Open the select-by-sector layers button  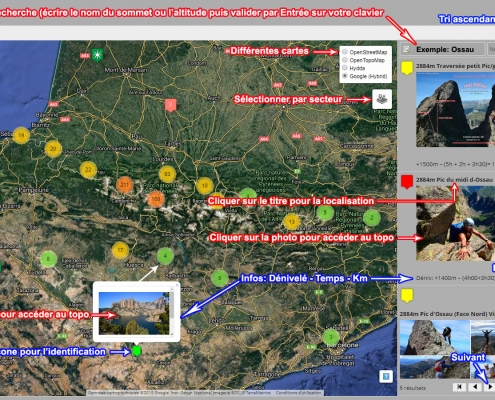tap(382, 99)
